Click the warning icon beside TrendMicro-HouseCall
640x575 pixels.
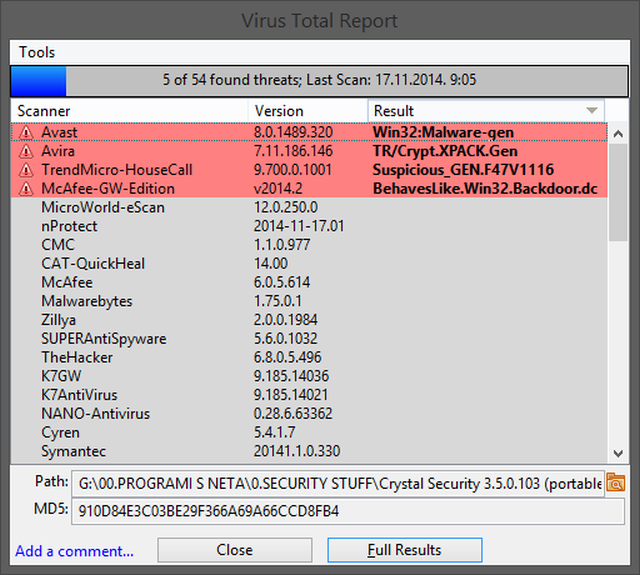pyautogui.click(x=26, y=170)
